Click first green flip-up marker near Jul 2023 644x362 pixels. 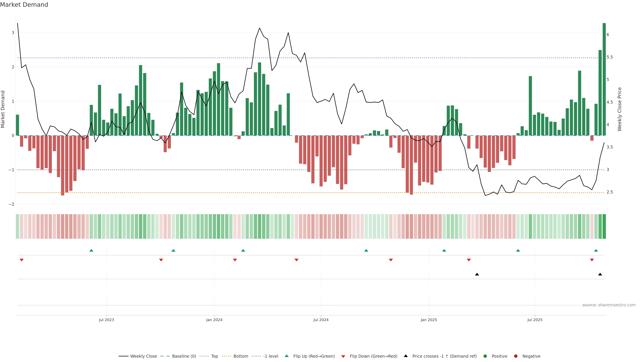(91, 251)
